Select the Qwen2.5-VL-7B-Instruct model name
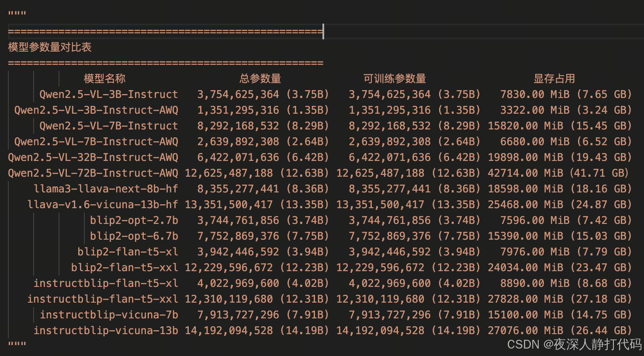 pos(109,126)
